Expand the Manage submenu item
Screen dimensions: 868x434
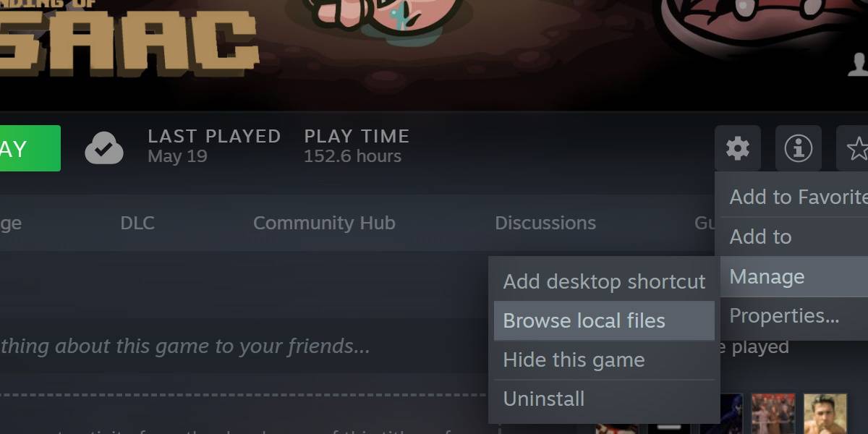795,276
